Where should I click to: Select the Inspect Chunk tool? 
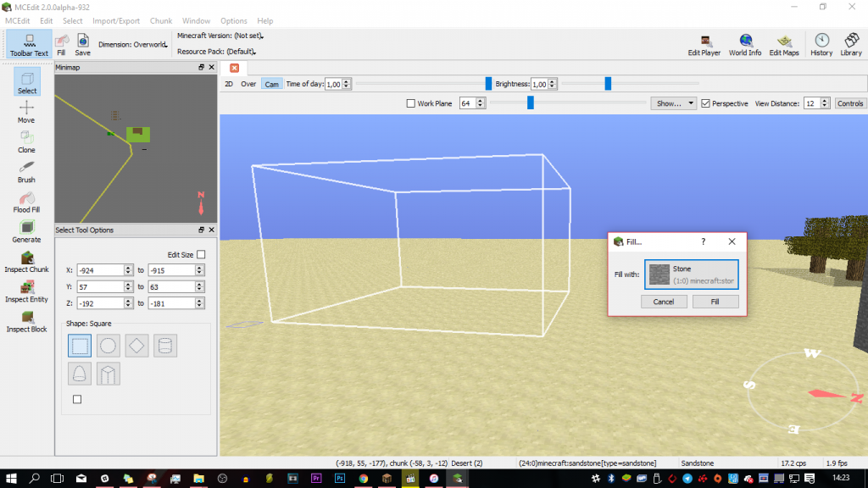[x=26, y=261]
